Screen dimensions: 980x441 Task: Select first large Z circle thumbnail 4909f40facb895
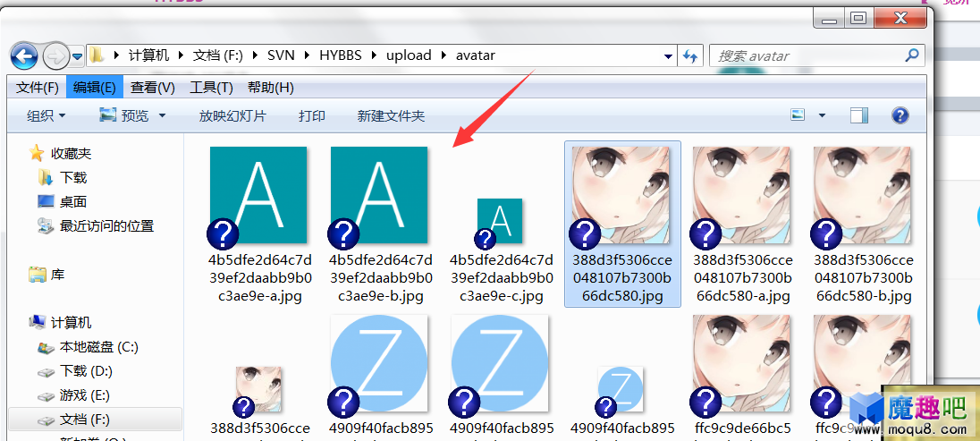click(379, 363)
